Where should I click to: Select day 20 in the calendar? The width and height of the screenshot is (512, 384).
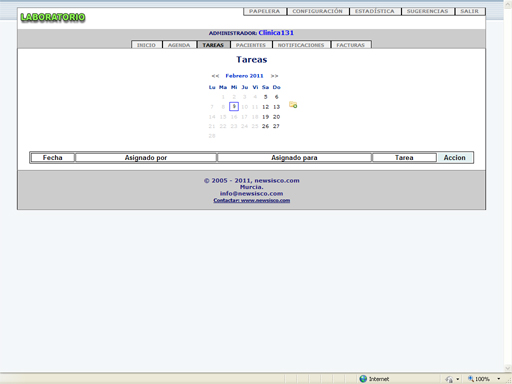tap(277, 117)
